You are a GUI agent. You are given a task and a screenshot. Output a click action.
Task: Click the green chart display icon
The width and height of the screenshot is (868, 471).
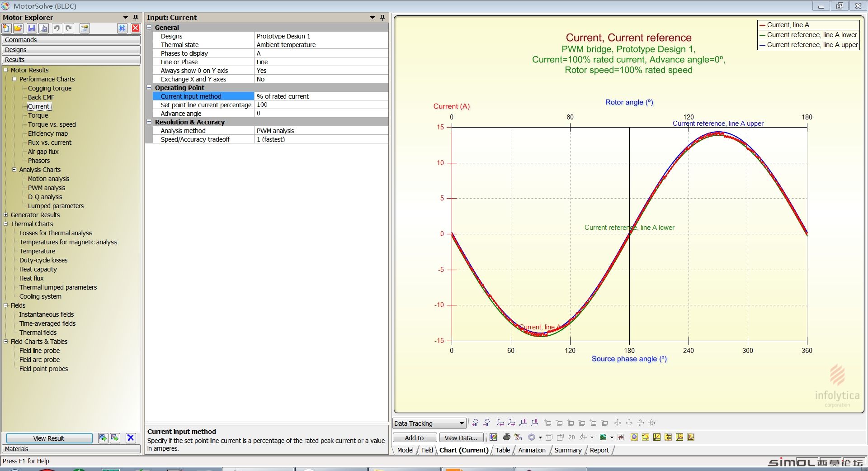coord(603,437)
